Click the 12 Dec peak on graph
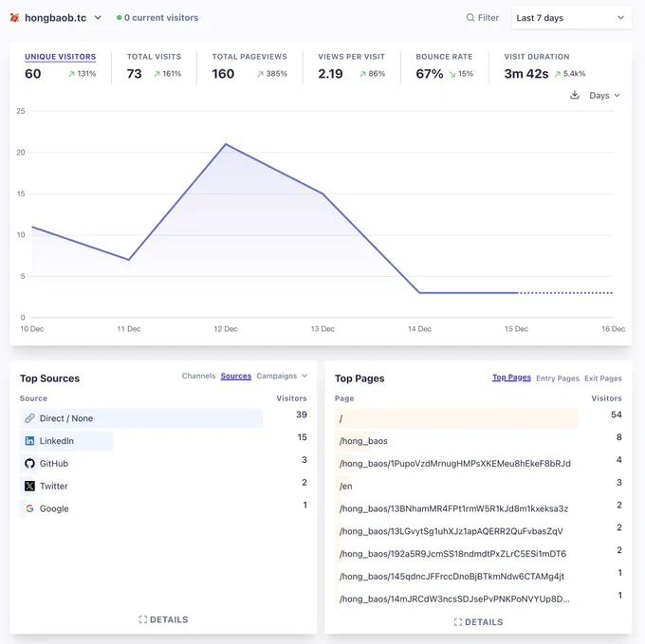The height and width of the screenshot is (644, 645). 226,144
